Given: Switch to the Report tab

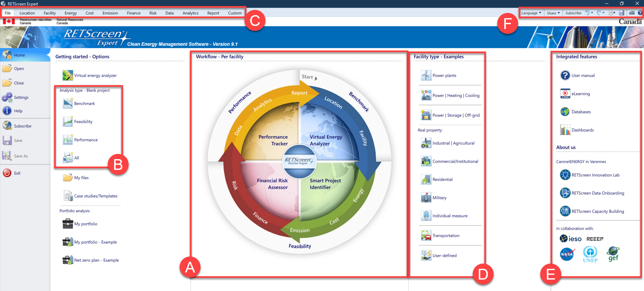Looking at the screenshot, I should [x=213, y=13].
